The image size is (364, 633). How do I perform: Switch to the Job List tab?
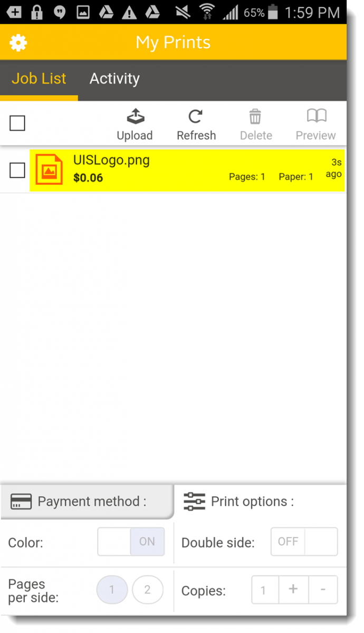click(x=39, y=79)
